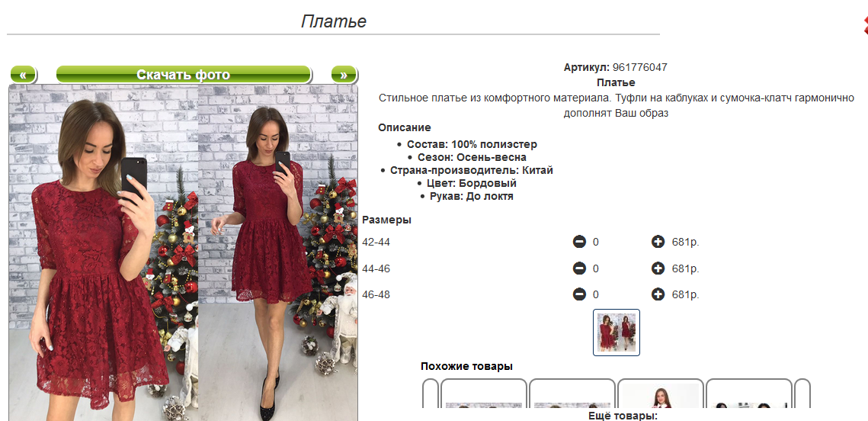Image resolution: width=868 pixels, height=421 pixels.
Task: Open the first similar product card
Action: click(484, 394)
